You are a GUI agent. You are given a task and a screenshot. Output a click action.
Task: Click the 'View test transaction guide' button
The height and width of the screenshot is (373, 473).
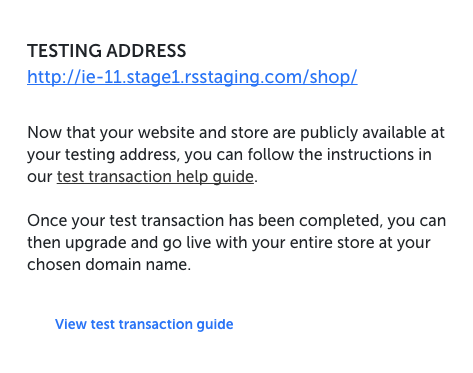(144, 324)
